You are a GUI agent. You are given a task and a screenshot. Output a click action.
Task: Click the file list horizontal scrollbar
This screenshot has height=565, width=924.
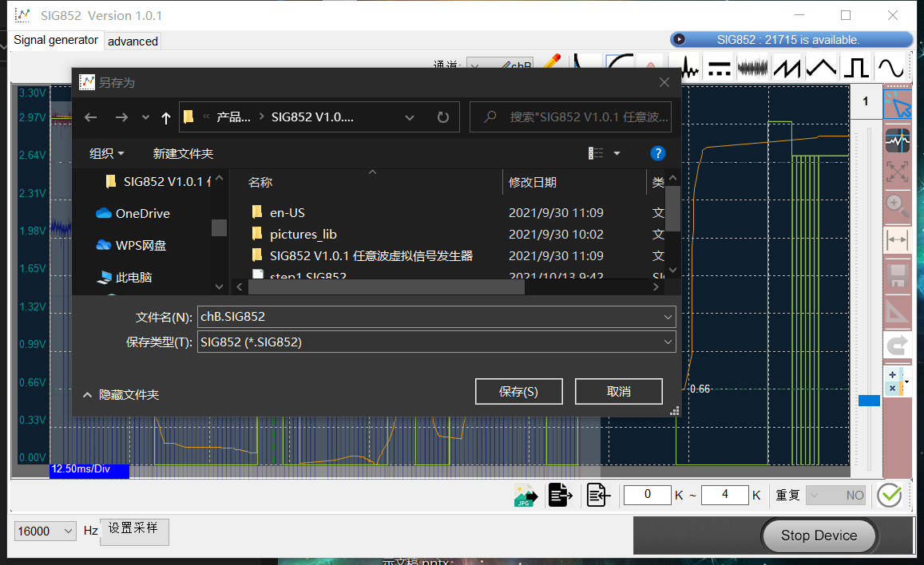pyautogui.click(x=386, y=287)
